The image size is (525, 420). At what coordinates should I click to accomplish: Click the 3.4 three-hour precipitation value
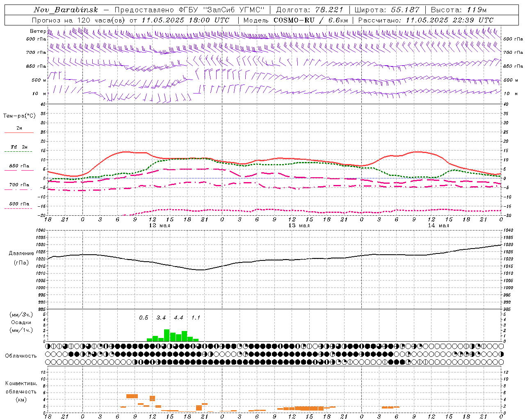(161, 318)
